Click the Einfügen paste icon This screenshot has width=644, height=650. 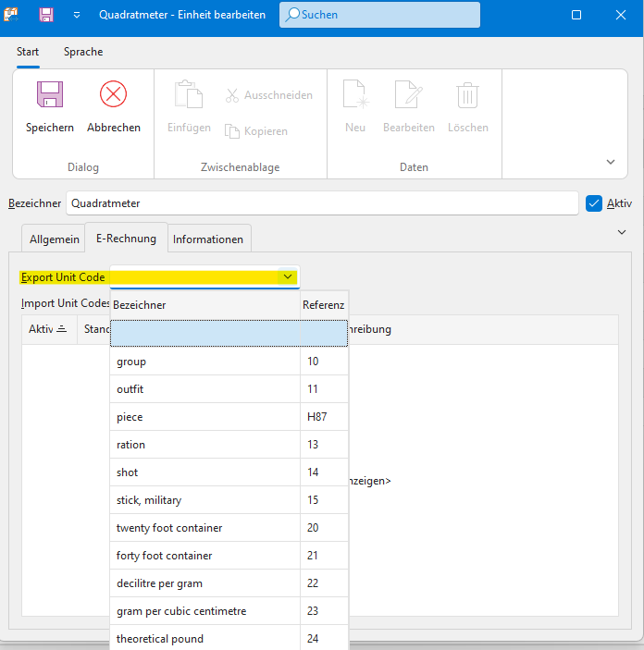(189, 95)
